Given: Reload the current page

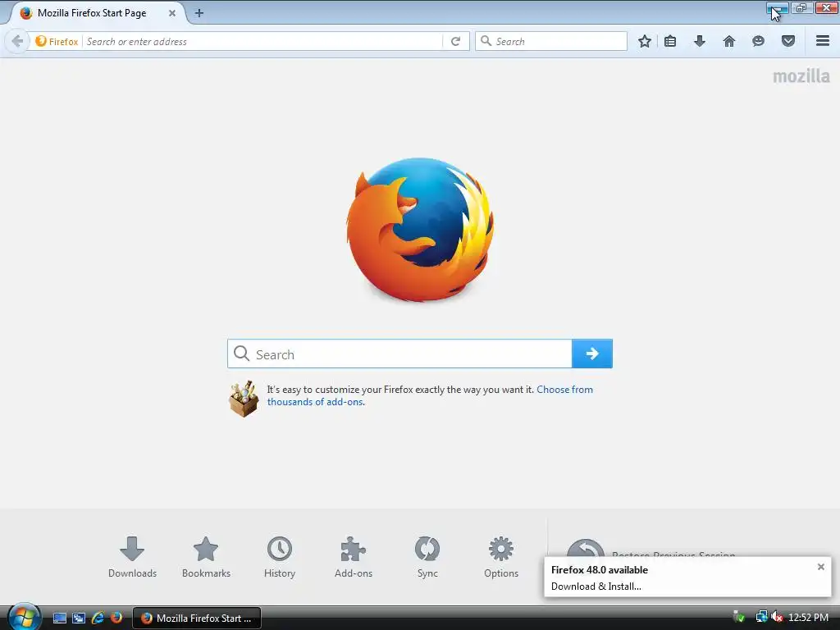Looking at the screenshot, I should point(455,41).
